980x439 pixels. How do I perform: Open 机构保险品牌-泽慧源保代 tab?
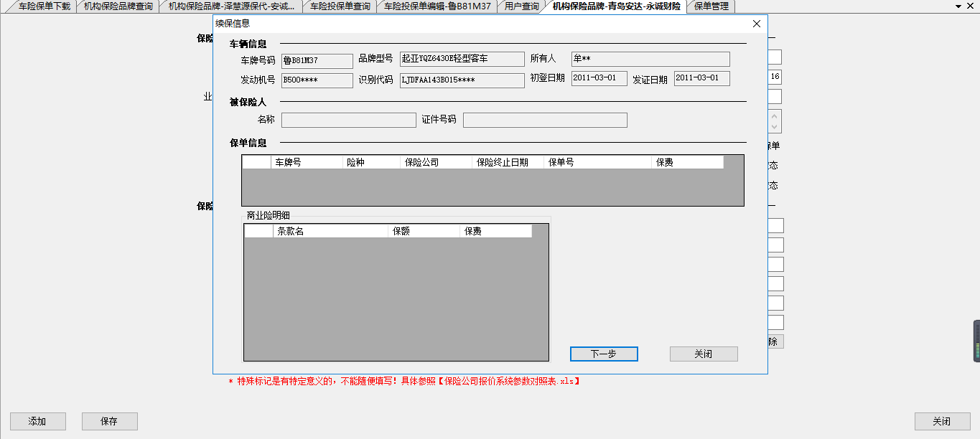point(231,6)
